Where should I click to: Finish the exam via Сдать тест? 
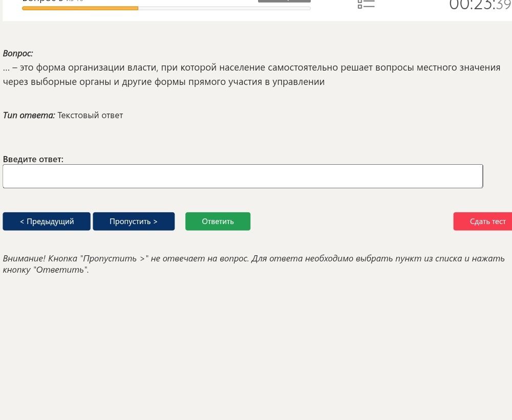483,222
